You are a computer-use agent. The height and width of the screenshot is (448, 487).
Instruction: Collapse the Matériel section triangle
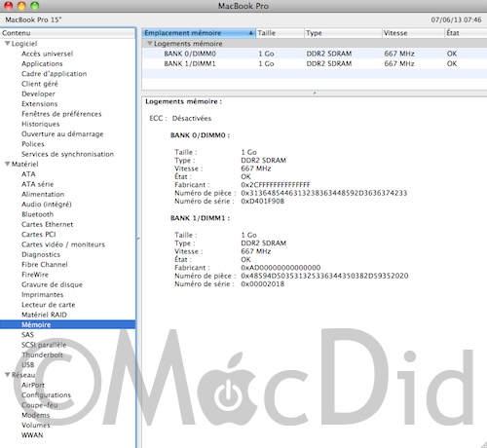[7, 164]
